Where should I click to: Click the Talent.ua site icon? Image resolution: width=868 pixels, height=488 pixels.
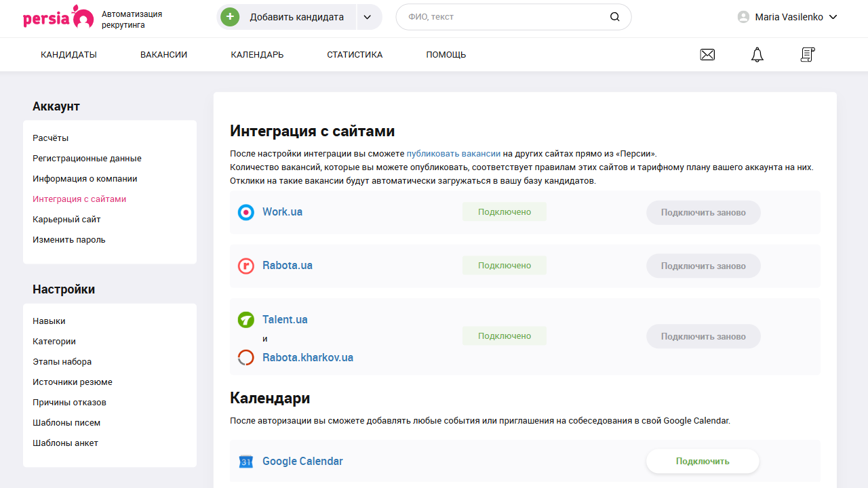(x=246, y=319)
